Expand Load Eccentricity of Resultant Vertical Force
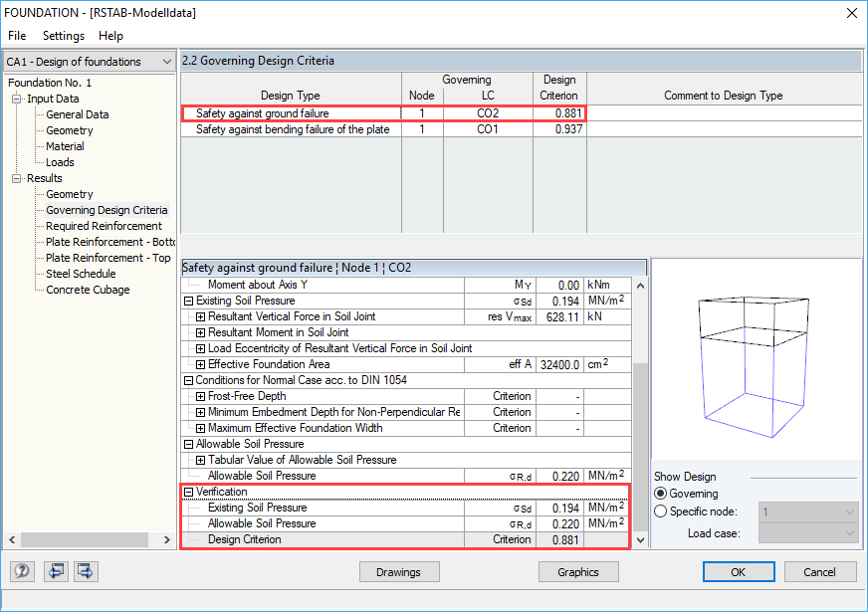The image size is (868, 612). [x=200, y=348]
